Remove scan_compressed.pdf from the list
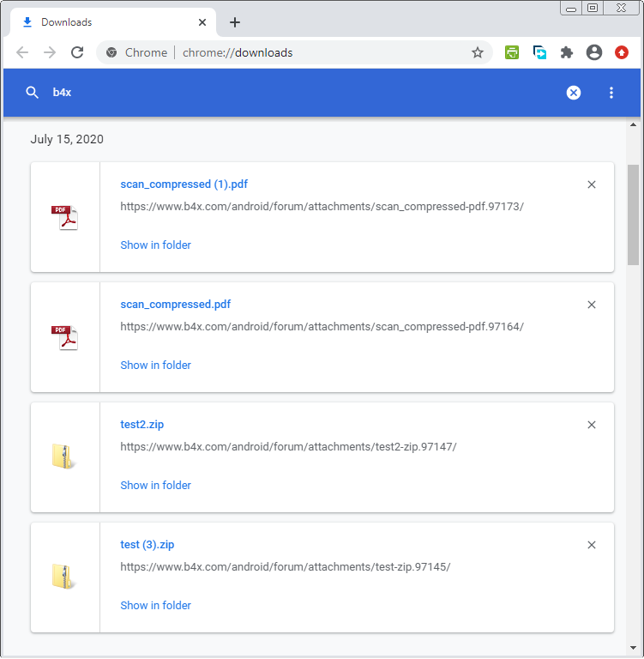The height and width of the screenshot is (659, 644). click(591, 305)
